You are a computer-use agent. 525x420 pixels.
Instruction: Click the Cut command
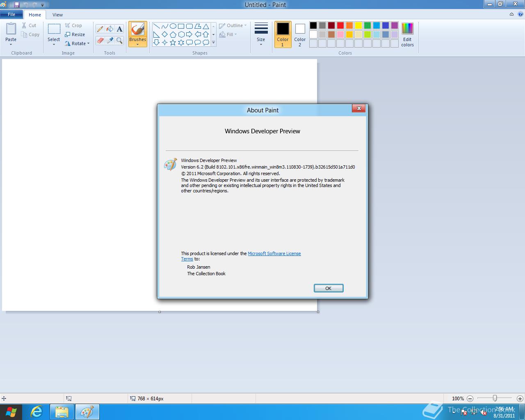click(x=29, y=25)
